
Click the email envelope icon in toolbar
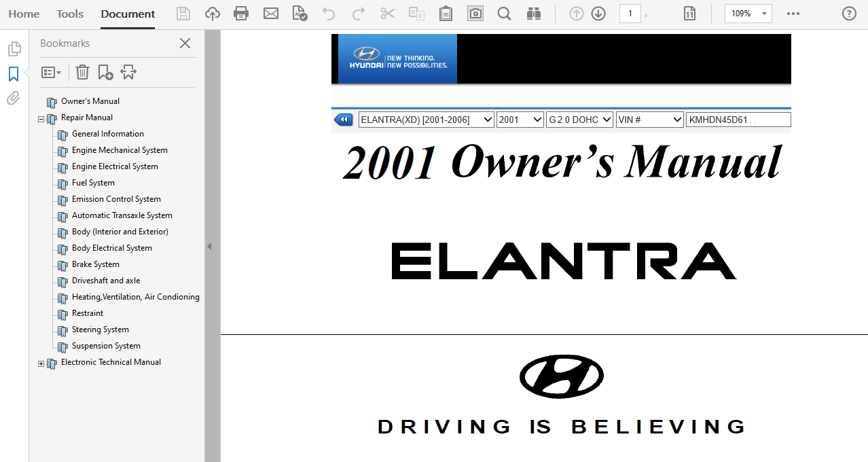pyautogui.click(x=271, y=14)
